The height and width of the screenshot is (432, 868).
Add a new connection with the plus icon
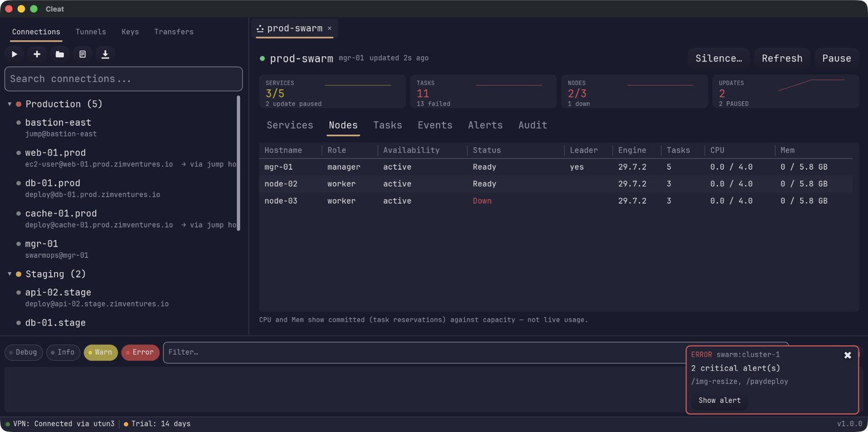(x=37, y=54)
